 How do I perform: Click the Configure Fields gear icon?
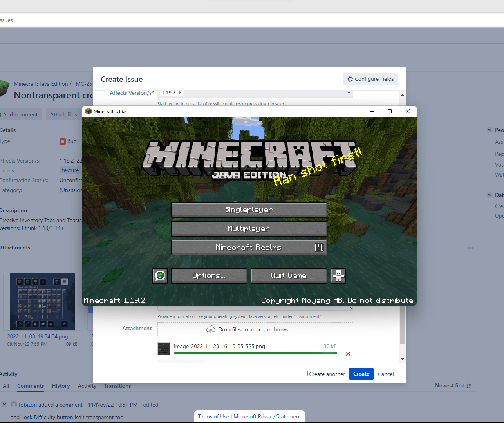[350, 79]
